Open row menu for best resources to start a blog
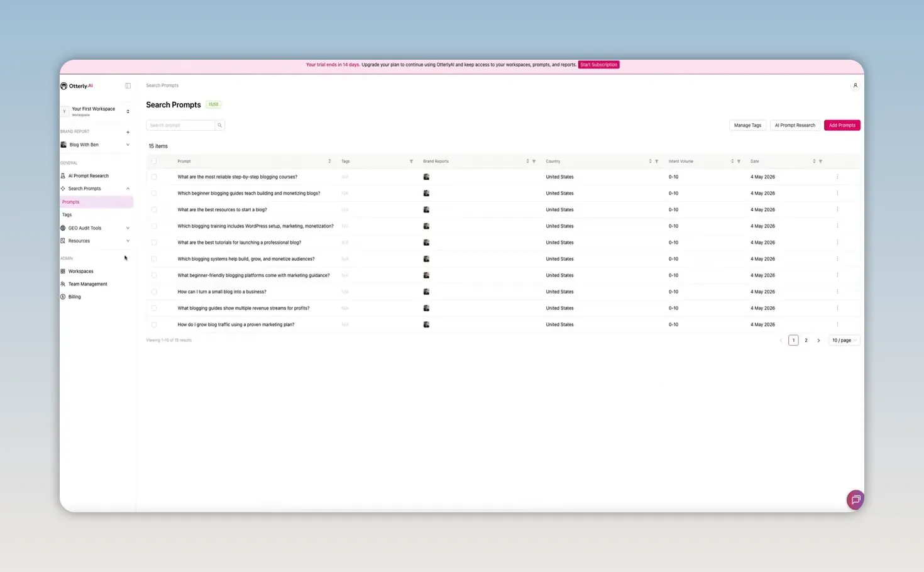 point(837,209)
